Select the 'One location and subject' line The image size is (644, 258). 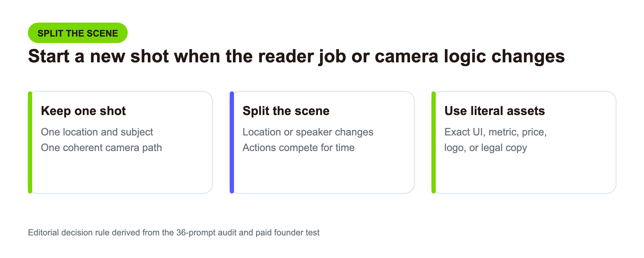pyautogui.click(x=97, y=132)
